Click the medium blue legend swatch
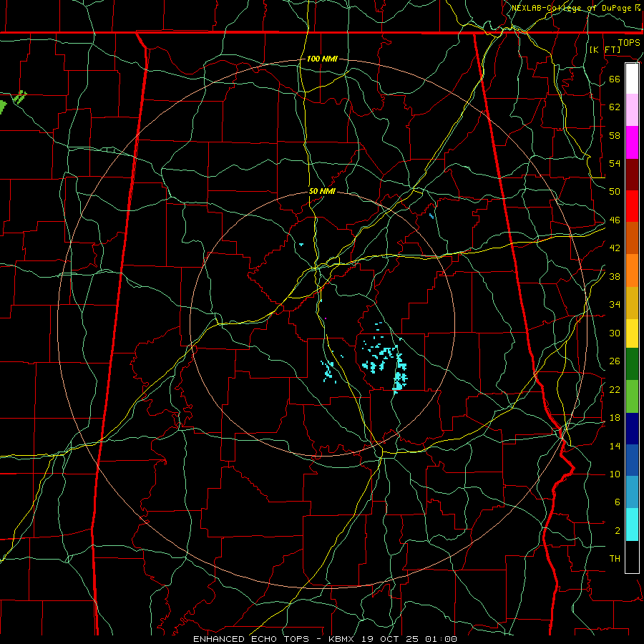Viewport: 644px width, 644px height. 632,460
